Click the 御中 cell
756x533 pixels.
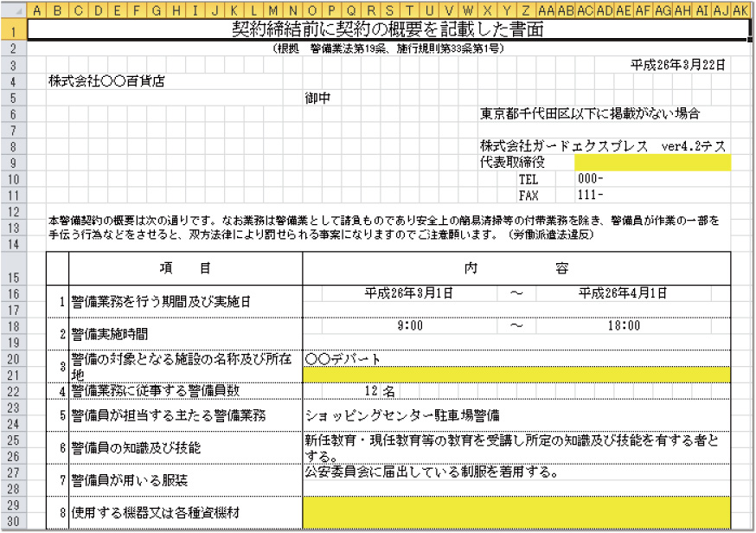pos(317,98)
